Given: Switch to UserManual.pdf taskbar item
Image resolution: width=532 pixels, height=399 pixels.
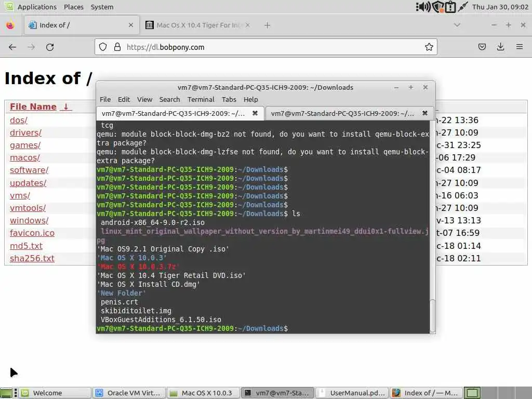Looking at the screenshot, I should click(352, 393).
